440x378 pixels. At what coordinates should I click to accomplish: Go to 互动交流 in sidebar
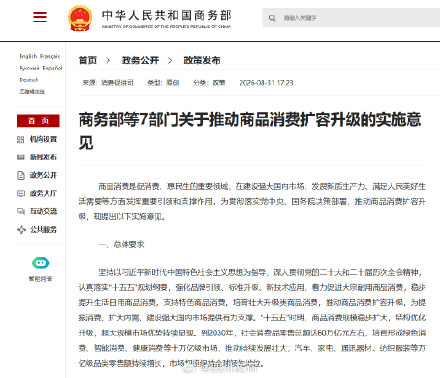(x=43, y=211)
